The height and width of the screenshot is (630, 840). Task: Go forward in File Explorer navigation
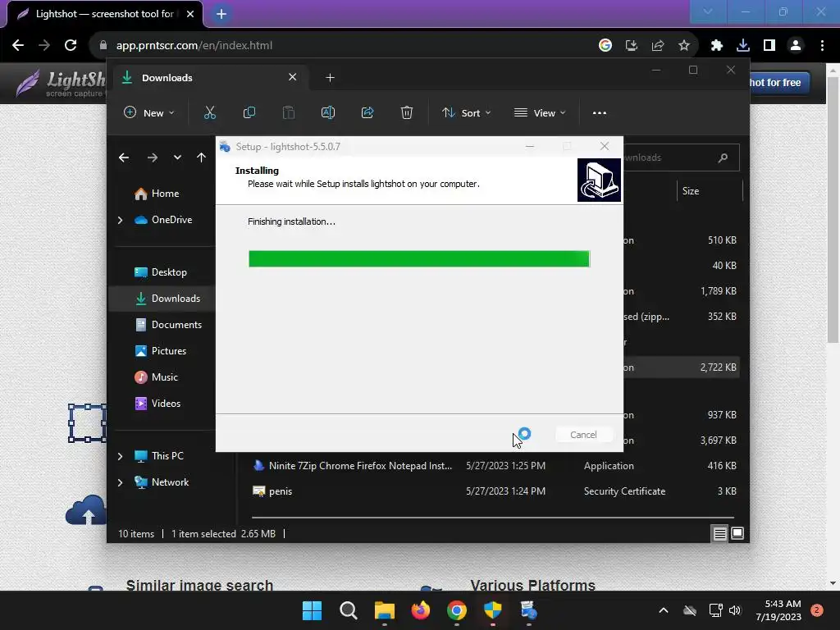pos(152,157)
